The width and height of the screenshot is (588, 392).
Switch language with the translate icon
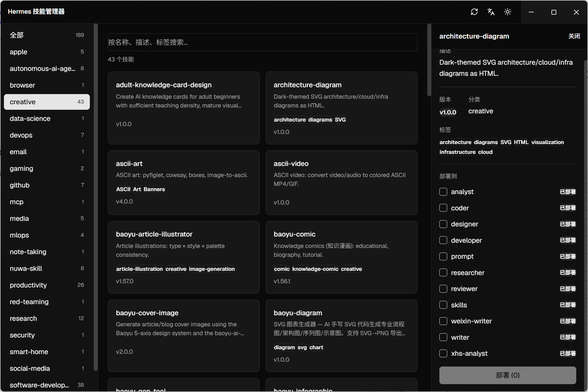pos(491,12)
